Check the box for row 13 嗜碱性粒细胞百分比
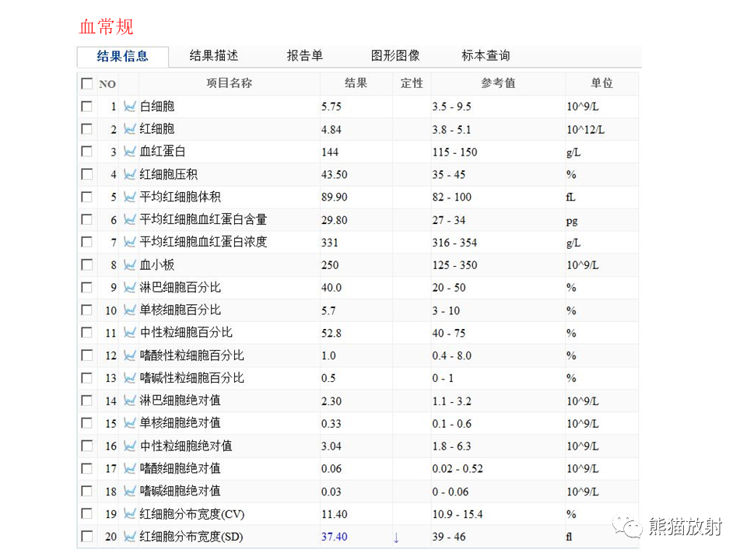Image resolution: width=747 pixels, height=560 pixels. 86,378
